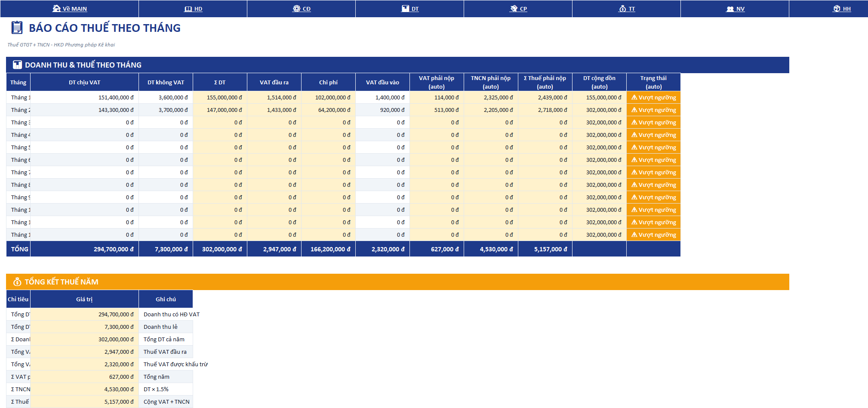Image resolution: width=868 pixels, height=408 pixels.
Task: Select summary note Cộng VAT + TNCN
Action: click(x=166, y=402)
